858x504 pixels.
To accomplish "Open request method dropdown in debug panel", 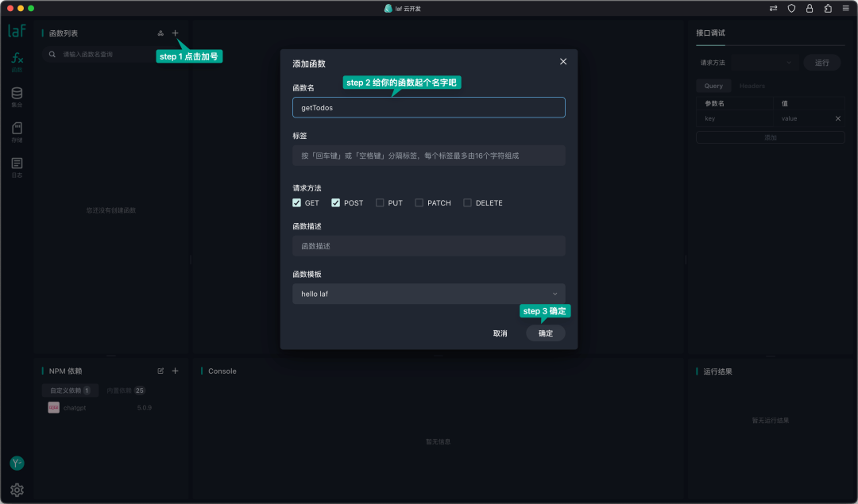I will point(764,63).
